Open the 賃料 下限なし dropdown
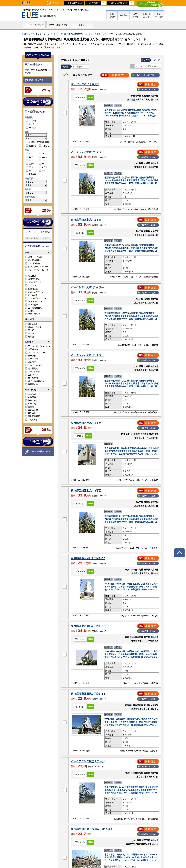This screenshot has width=186, height=868. (x=36, y=135)
